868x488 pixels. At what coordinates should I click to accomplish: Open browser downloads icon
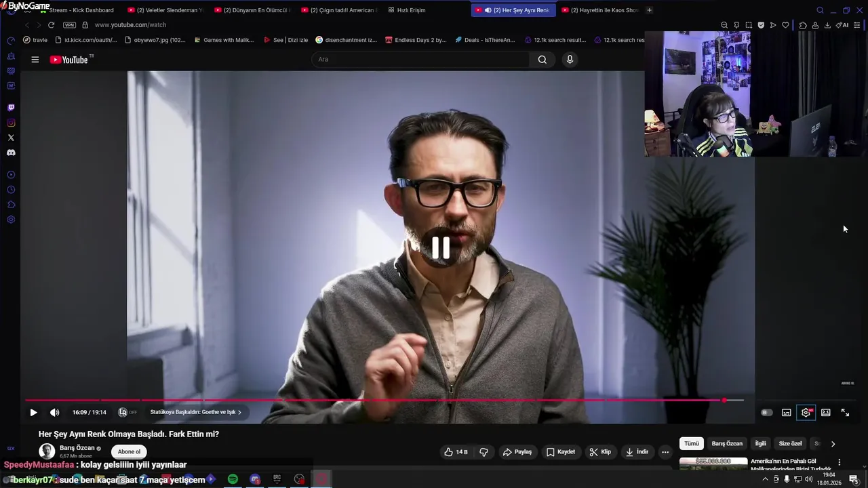[827, 25]
